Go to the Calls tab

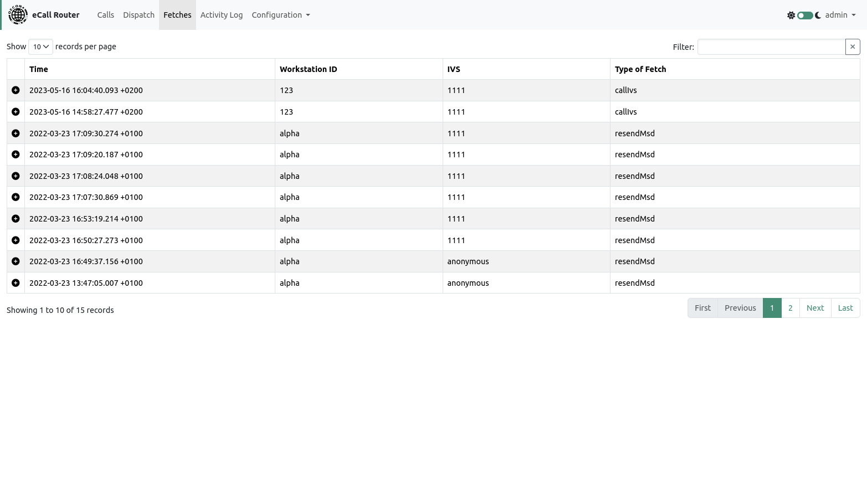[105, 15]
